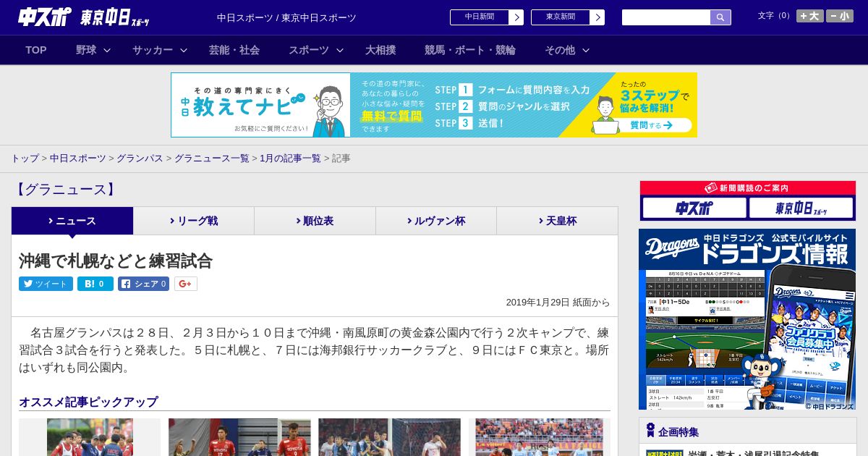Click arrow button next to 中日新聞
Screen dimensions: 868x456
point(516,17)
